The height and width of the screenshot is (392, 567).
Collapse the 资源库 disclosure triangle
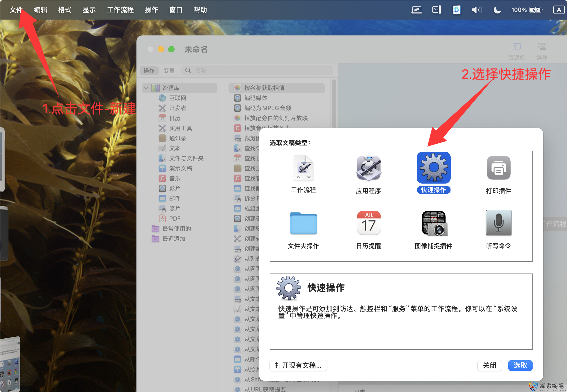pyautogui.click(x=146, y=88)
